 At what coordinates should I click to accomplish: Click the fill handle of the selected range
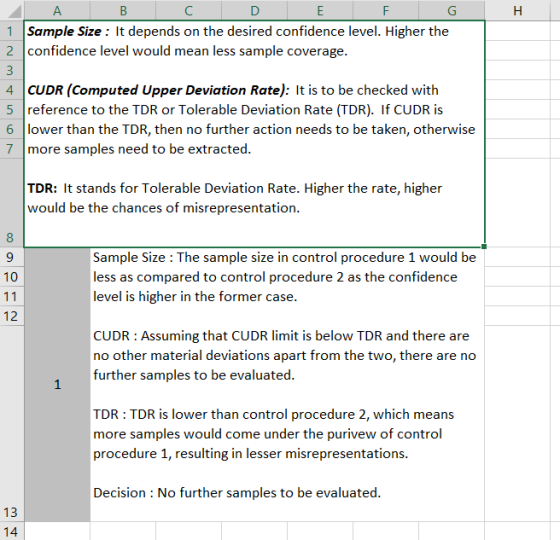tap(484, 246)
